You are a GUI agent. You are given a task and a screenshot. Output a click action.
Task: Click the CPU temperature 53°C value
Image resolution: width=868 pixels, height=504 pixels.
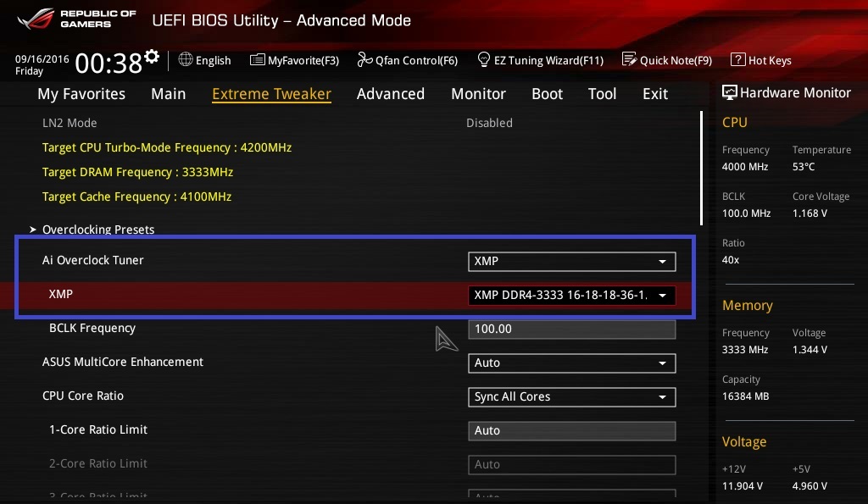(x=804, y=167)
